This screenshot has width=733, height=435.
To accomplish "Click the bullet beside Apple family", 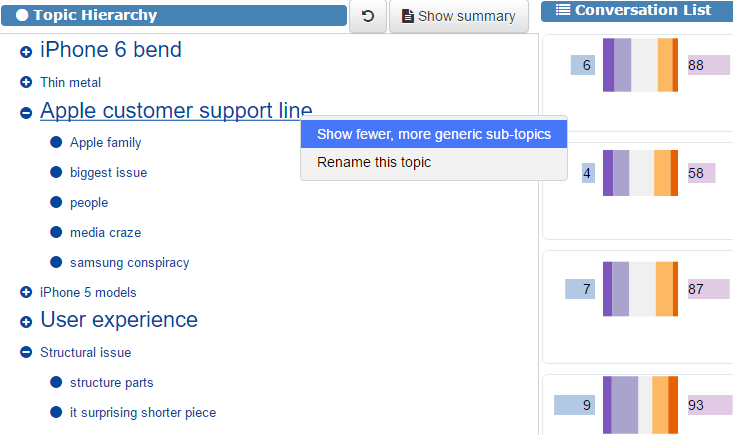I will tap(56, 143).
